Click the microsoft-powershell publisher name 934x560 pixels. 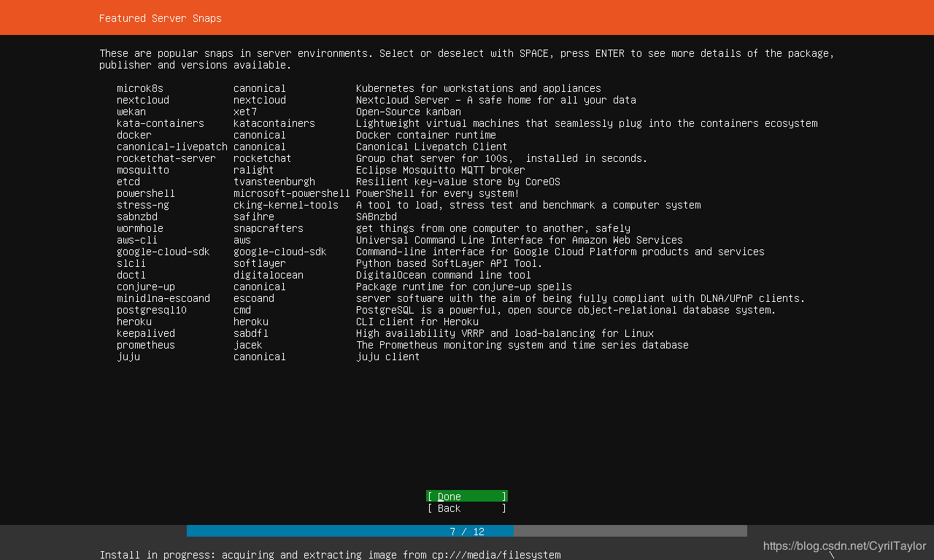pyautogui.click(x=292, y=193)
